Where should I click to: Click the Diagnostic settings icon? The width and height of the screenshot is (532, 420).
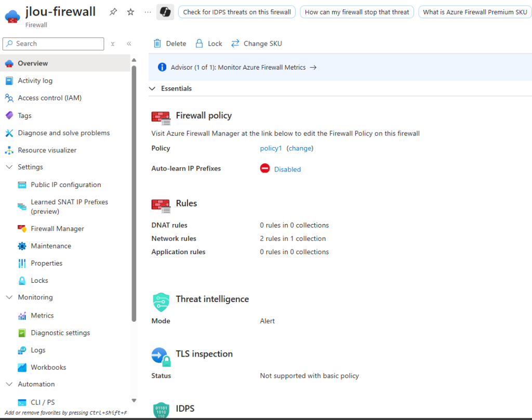[x=22, y=333]
